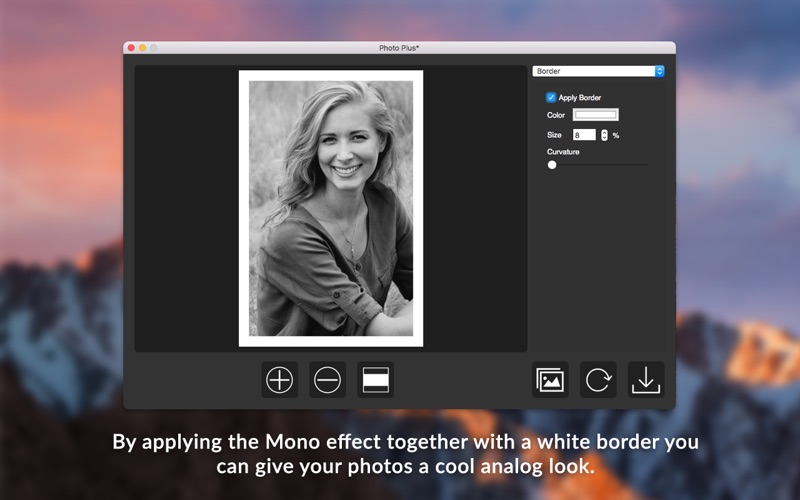Click the black-and-white portrait preview
The image size is (800, 500).
[x=330, y=208]
